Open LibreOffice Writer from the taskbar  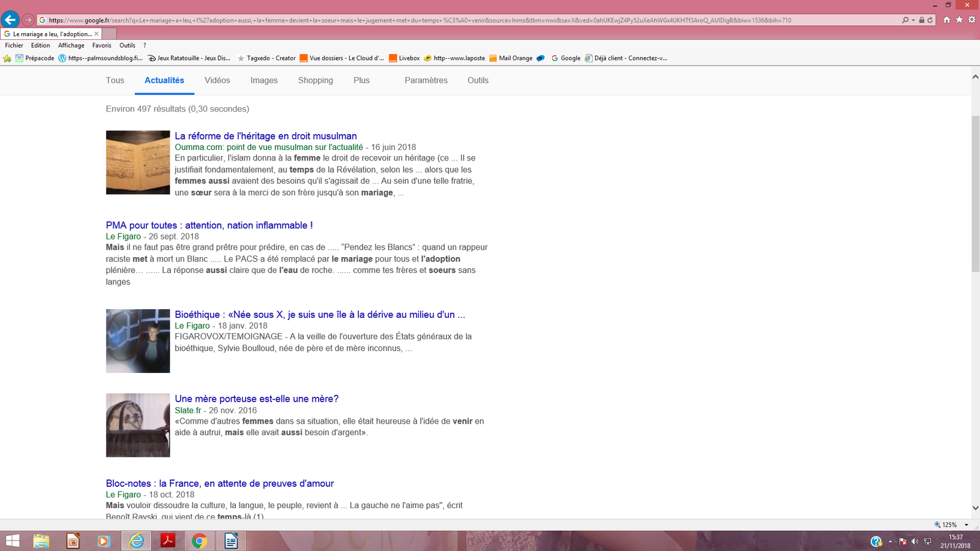click(231, 541)
